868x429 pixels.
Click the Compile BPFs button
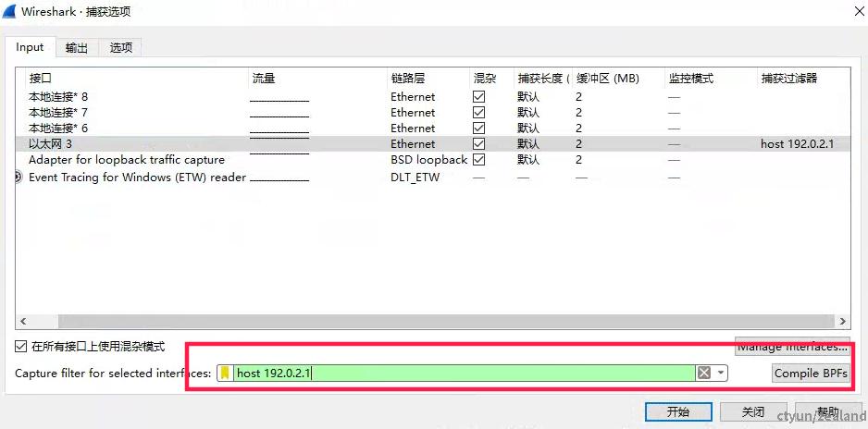coord(811,374)
